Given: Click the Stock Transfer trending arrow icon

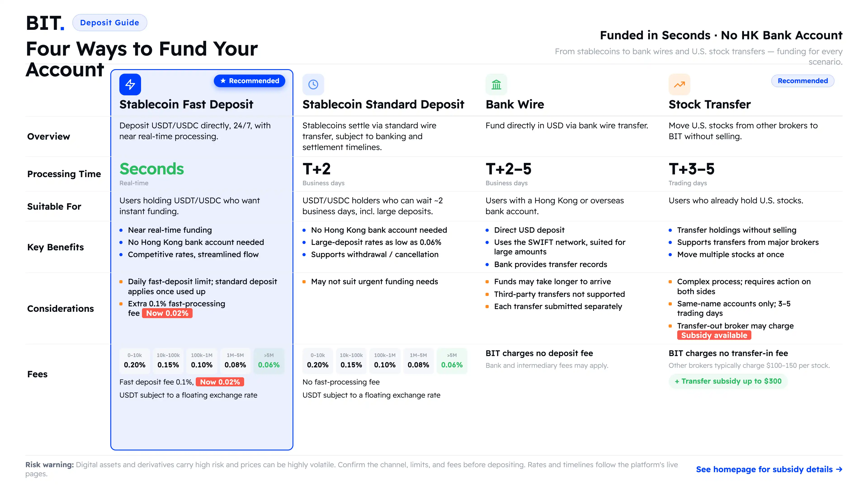Looking at the screenshot, I should click(x=679, y=84).
